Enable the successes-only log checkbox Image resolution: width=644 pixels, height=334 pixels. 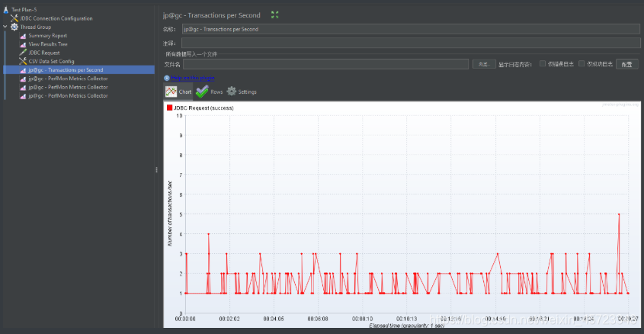point(582,64)
